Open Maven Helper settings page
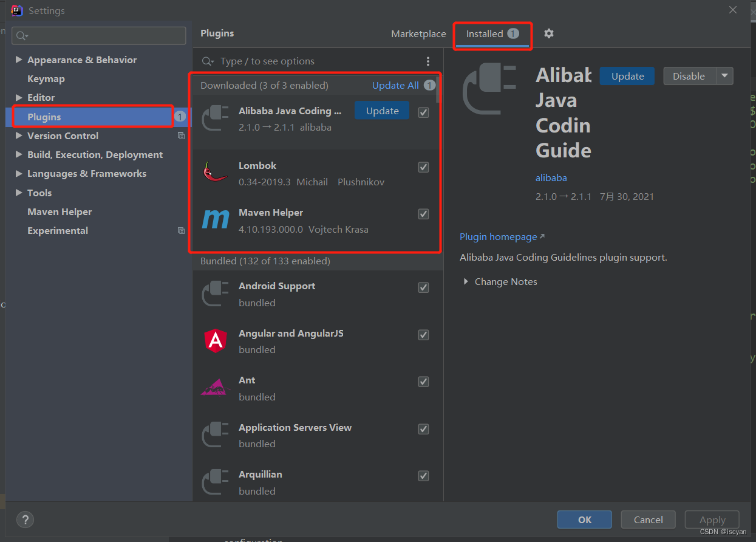The width and height of the screenshot is (756, 542). point(60,212)
